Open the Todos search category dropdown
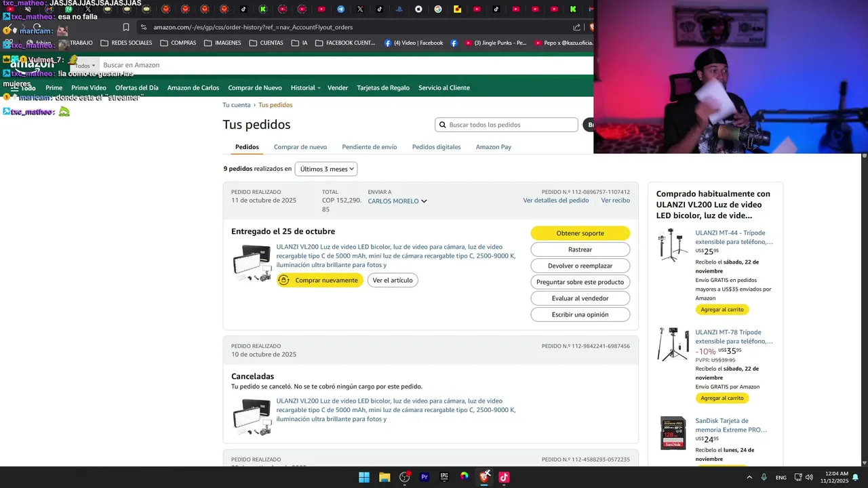 click(83, 66)
